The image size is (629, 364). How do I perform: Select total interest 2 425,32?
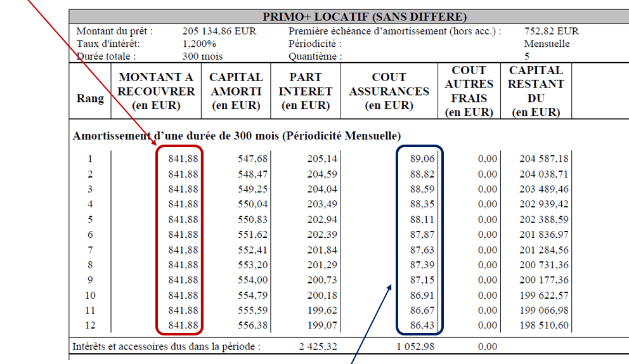(318, 347)
